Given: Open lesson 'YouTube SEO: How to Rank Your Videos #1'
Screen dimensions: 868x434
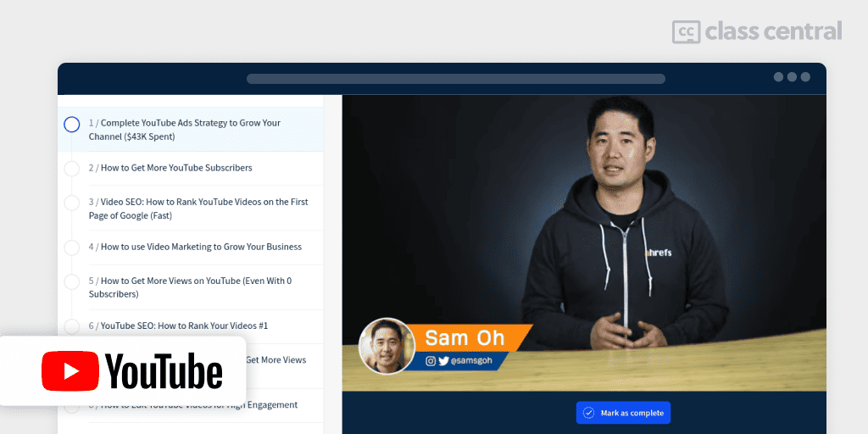Looking at the screenshot, I should 178,325.
